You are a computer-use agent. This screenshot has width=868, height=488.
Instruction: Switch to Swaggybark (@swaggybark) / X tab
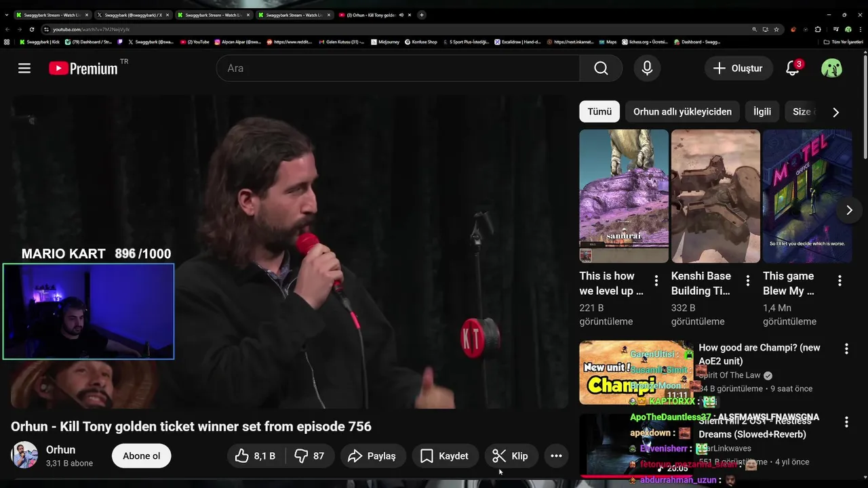pyautogui.click(x=133, y=15)
